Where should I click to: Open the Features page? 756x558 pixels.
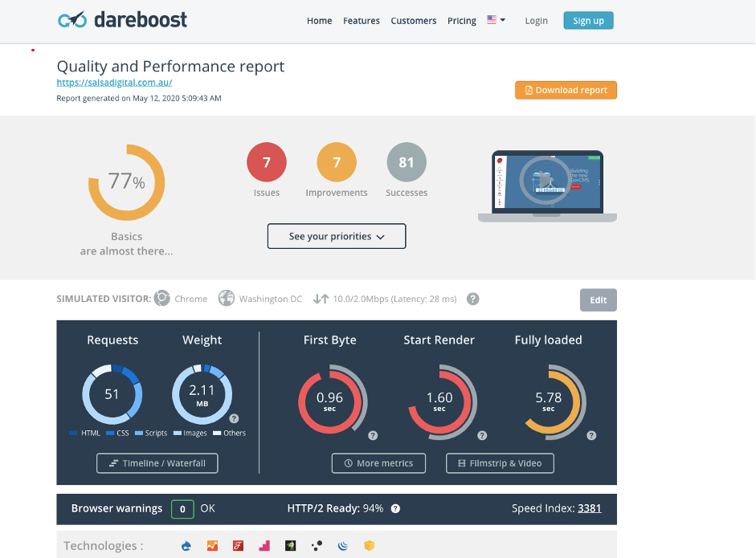(361, 21)
